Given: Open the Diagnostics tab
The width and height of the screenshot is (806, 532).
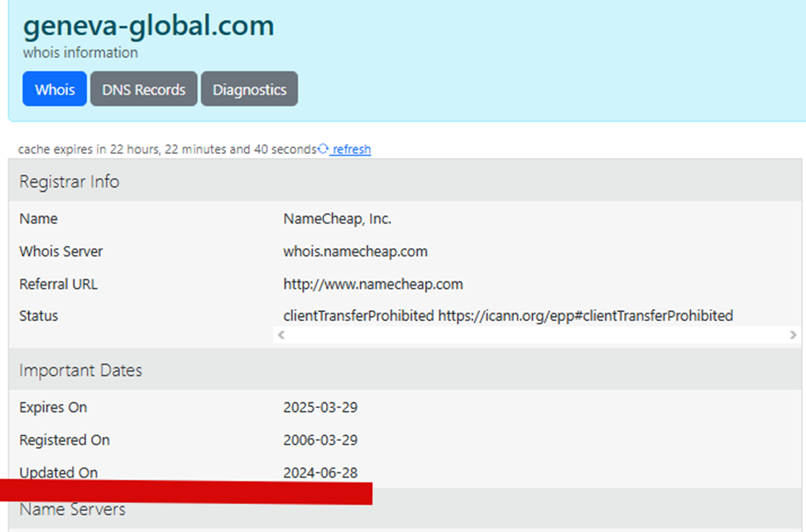Looking at the screenshot, I should (x=249, y=89).
